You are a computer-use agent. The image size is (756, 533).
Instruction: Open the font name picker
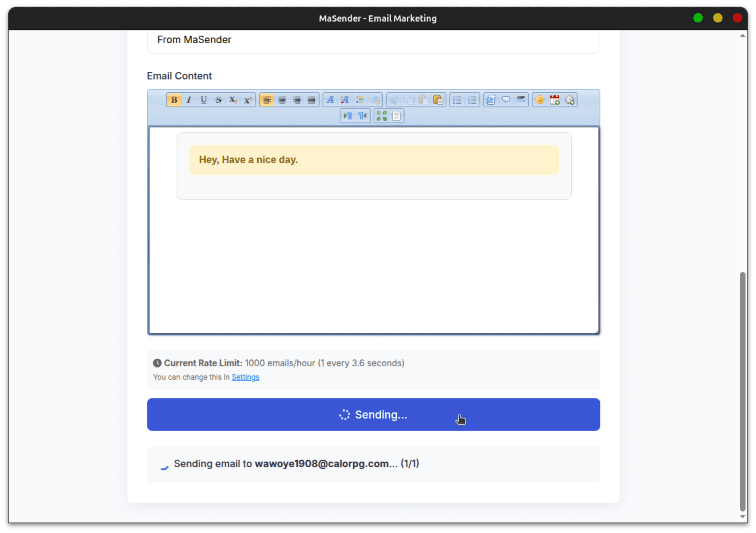pos(330,100)
